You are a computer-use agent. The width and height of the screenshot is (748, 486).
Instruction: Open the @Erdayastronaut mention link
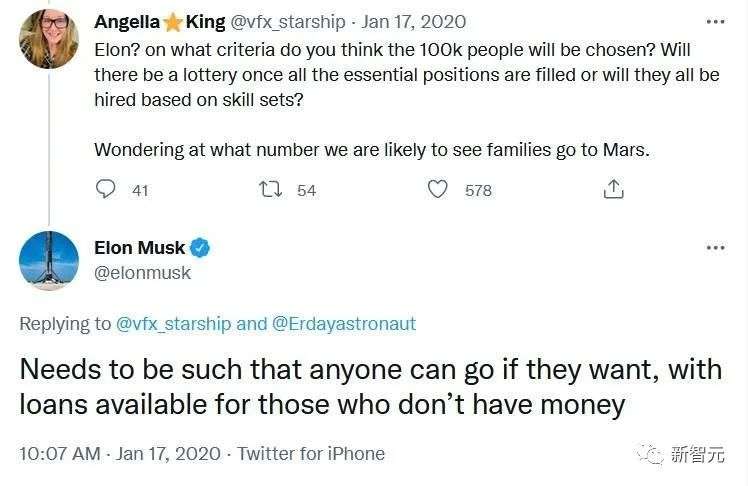[x=343, y=323]
